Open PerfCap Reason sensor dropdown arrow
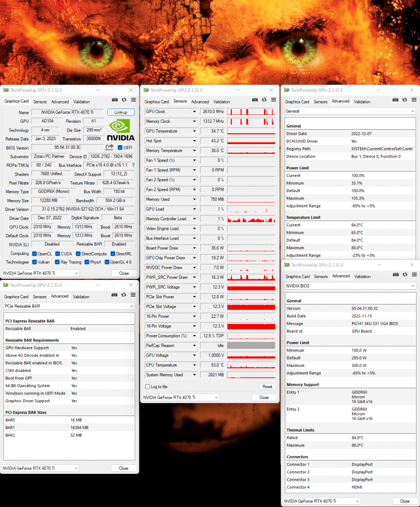 (194, 346)
